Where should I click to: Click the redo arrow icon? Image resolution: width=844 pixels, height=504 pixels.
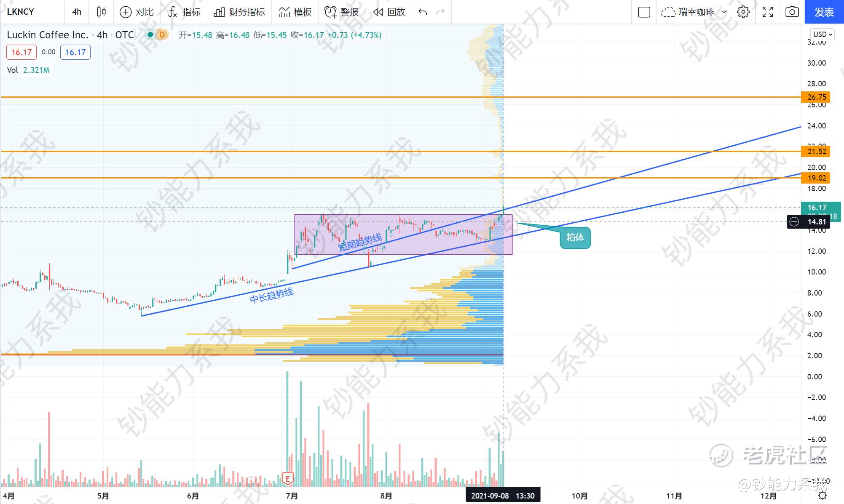tap(440, 12)
